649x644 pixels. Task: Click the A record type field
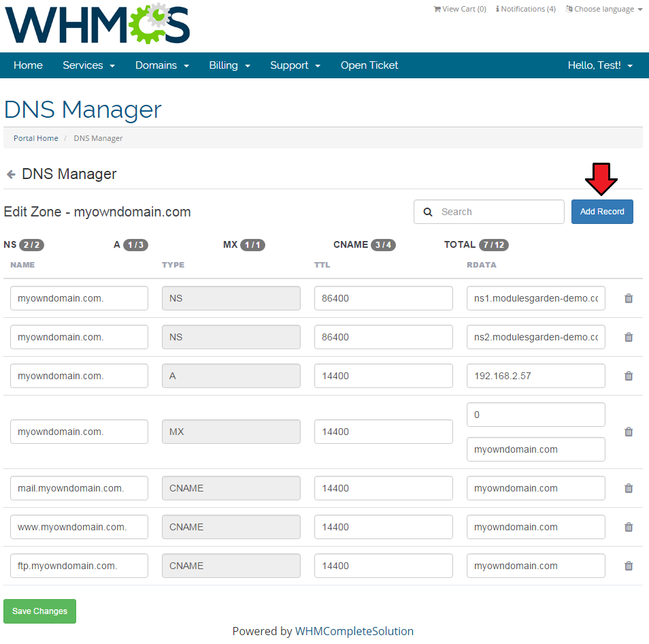231,376
